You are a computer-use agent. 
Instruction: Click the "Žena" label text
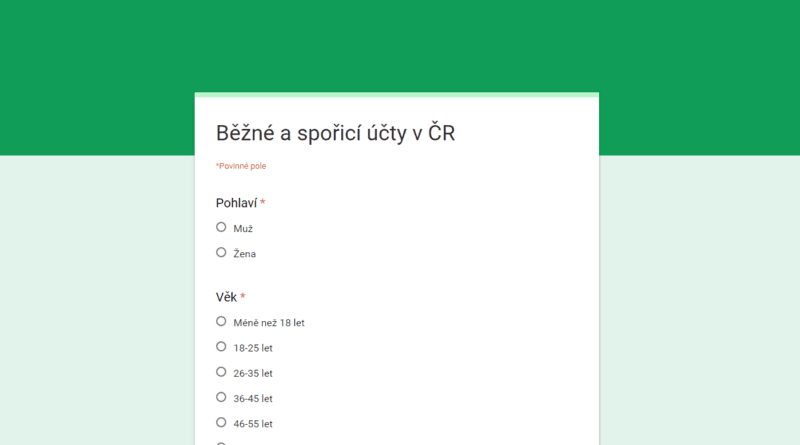245,254
